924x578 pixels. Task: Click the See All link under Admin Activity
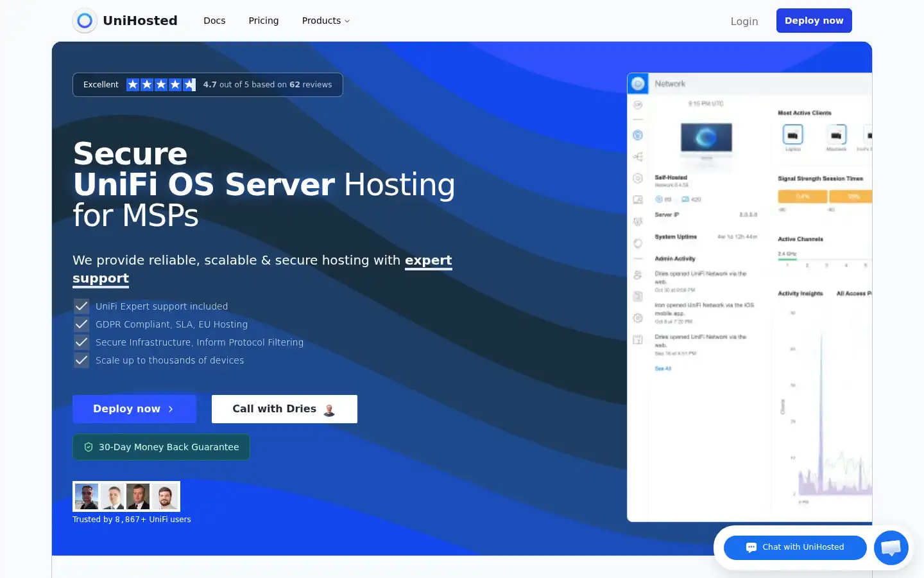pyautogui.click(x=663, y=369)
